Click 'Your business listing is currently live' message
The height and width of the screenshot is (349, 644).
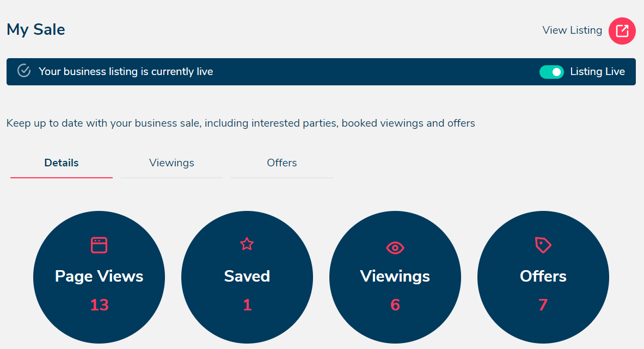tap(126, 72)
